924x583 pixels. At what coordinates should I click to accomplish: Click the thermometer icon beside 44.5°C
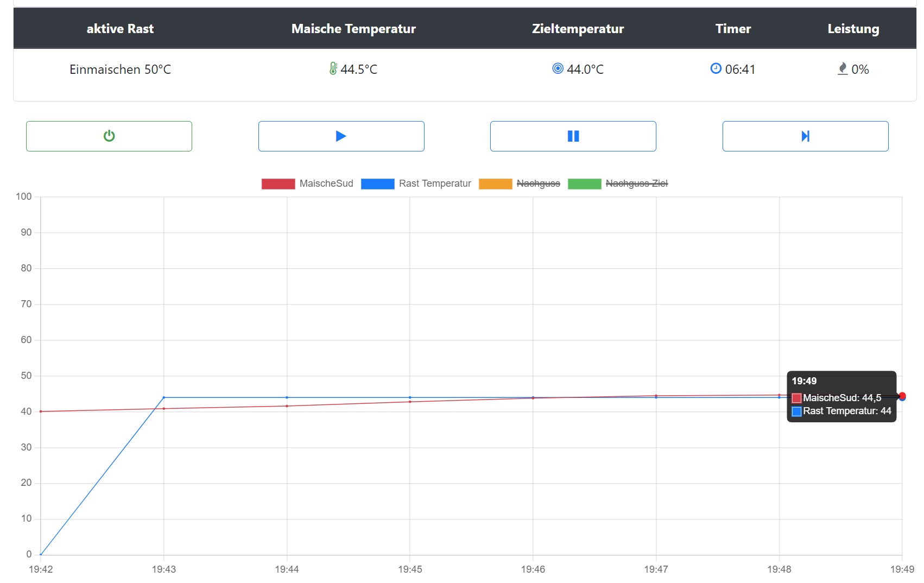333,68
